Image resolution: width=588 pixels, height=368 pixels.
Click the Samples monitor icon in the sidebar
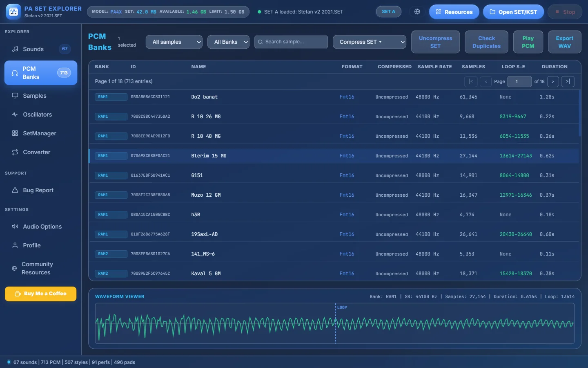[15, 96]
